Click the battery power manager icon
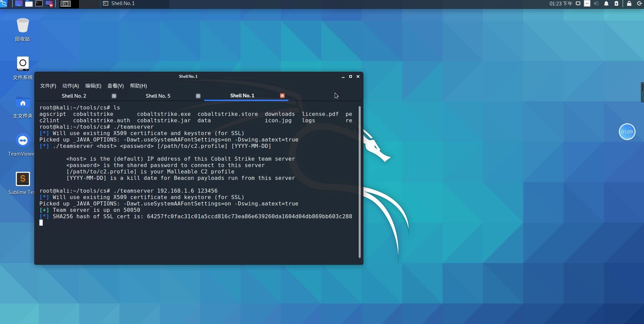Image resolution: width=644 pixels, height=324 pixels. (x=616, y=4)
